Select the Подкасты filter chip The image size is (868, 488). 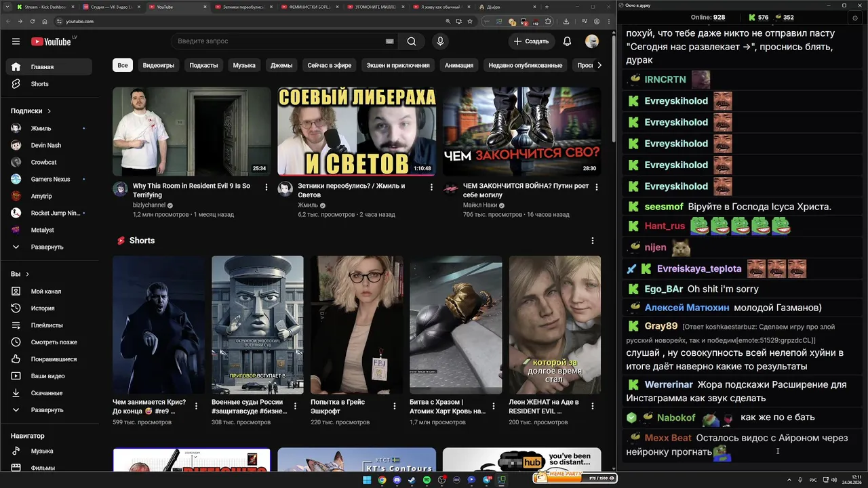coord(203,65)
